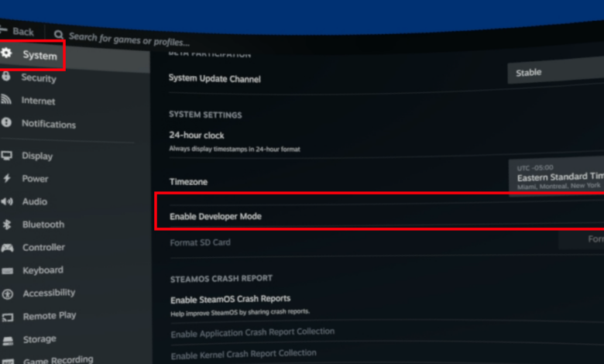Go to the Controller settings tab
The height and width of the screenshot is (364, 604).
point(75,247)
